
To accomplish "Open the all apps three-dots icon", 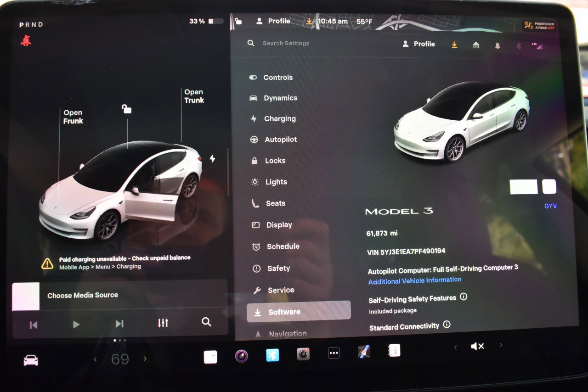I will point(334,353).
